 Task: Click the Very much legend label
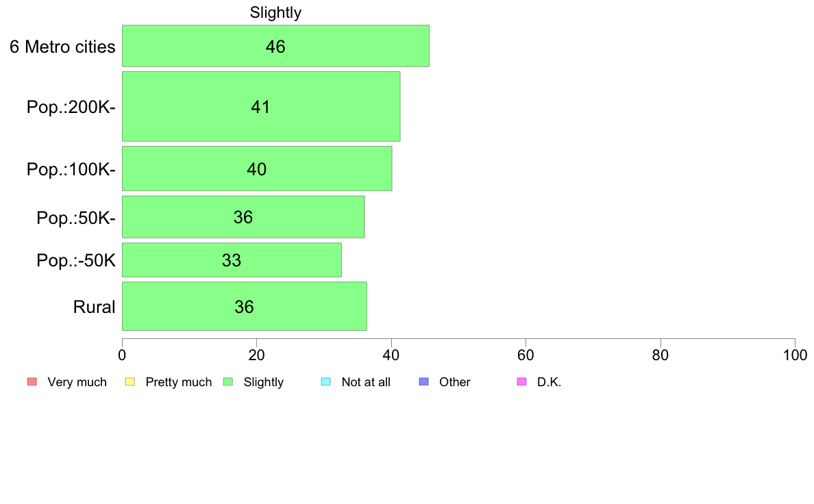pyautogui.click(x=77, y=382)
